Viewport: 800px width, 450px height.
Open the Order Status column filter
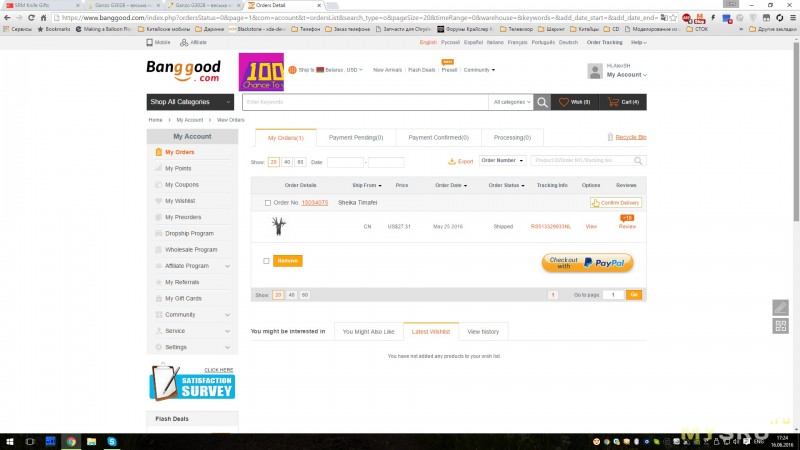tap(506, 185)
